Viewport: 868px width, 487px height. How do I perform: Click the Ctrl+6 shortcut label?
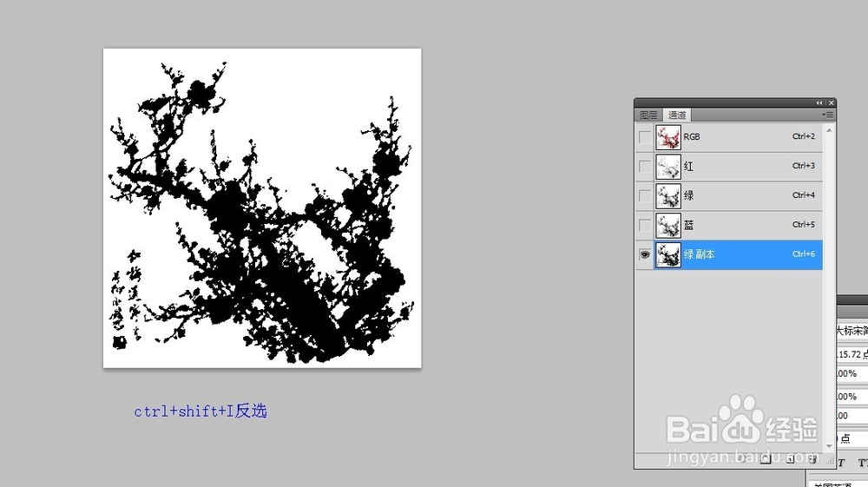pos(803,253)
